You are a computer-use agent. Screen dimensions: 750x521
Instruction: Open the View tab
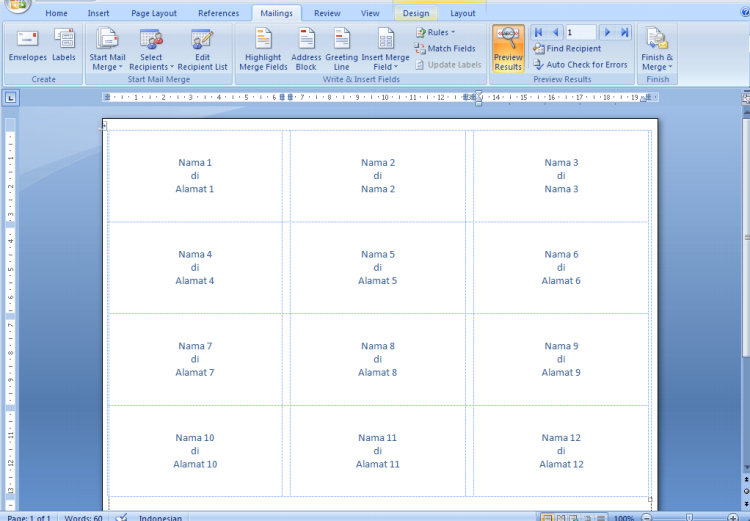(370, 13)
